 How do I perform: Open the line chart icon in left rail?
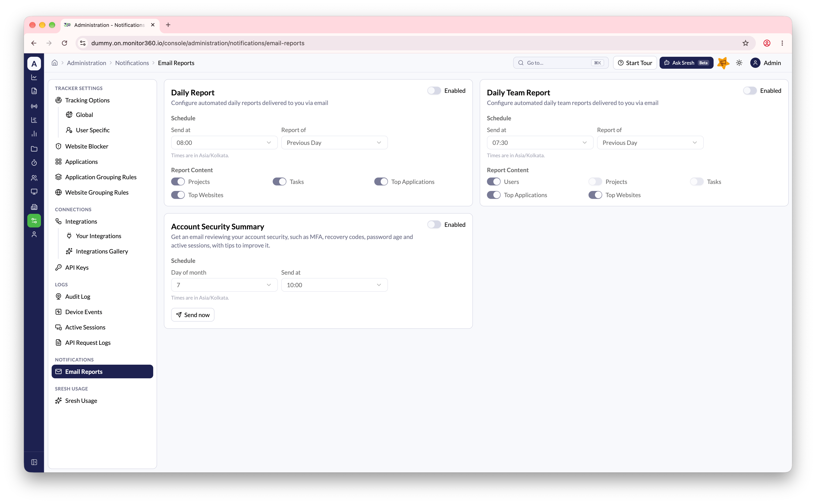34,77
